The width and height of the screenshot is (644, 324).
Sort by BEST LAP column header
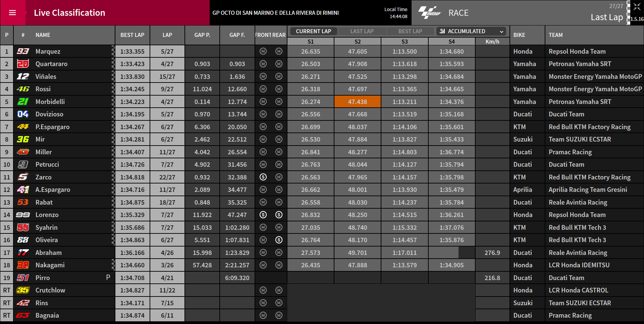point(132,35)
